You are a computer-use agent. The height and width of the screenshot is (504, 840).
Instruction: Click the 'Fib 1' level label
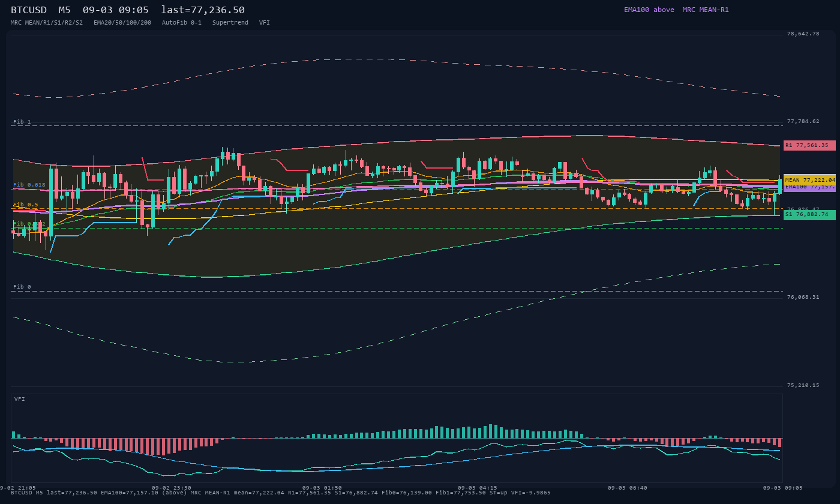pos(22,122)
